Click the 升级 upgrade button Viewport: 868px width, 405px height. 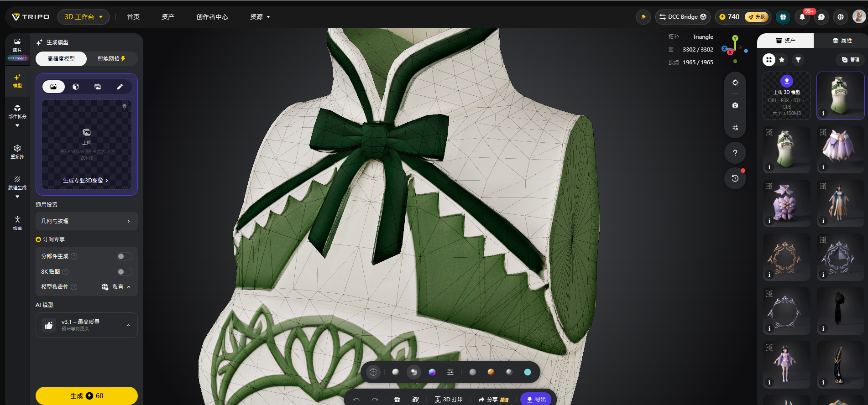click(x=757, y=17)
